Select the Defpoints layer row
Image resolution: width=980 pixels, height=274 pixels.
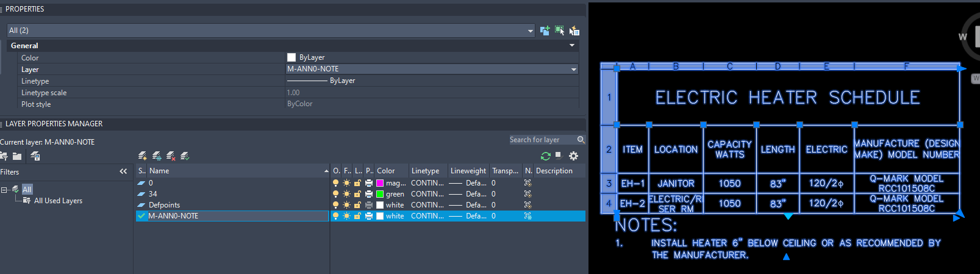[x=361, y=205]
